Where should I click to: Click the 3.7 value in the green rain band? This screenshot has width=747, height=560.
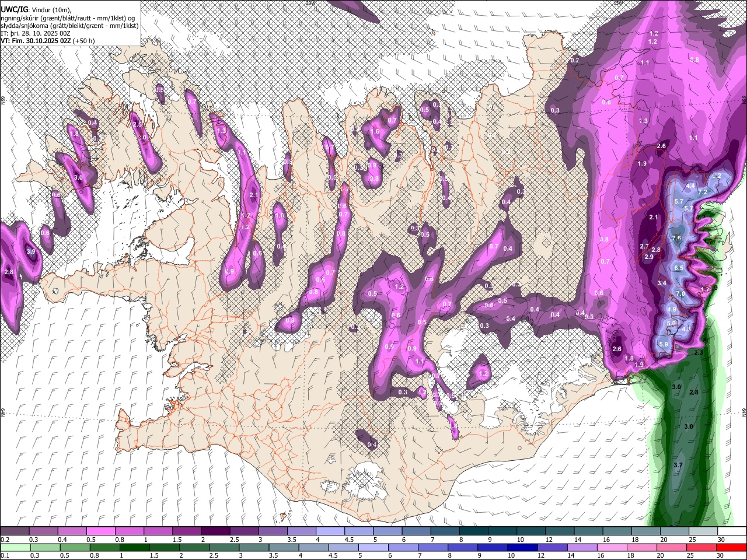click(x=678, y=465)
